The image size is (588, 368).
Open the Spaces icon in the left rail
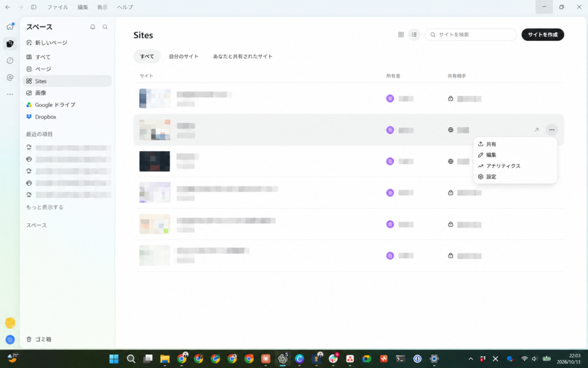(x=10, y=44)
